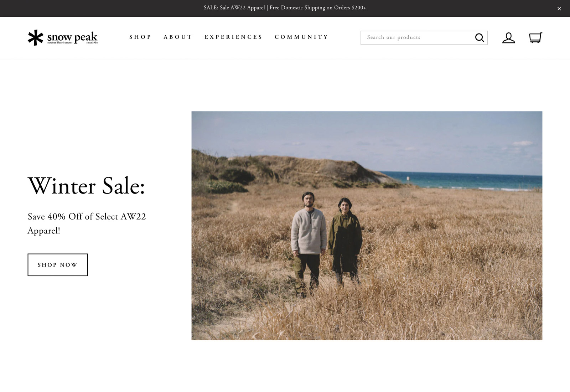Open the shopping cart icon
The width and height of the screenshot is (570, 392).
pyautogui.click(x=535, y=38)
